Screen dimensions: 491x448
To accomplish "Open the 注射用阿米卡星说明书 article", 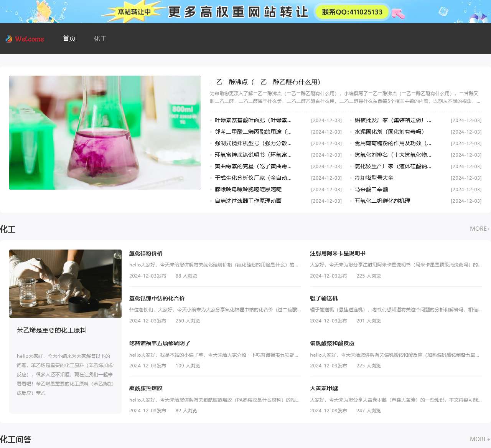I will click(338, 253).
